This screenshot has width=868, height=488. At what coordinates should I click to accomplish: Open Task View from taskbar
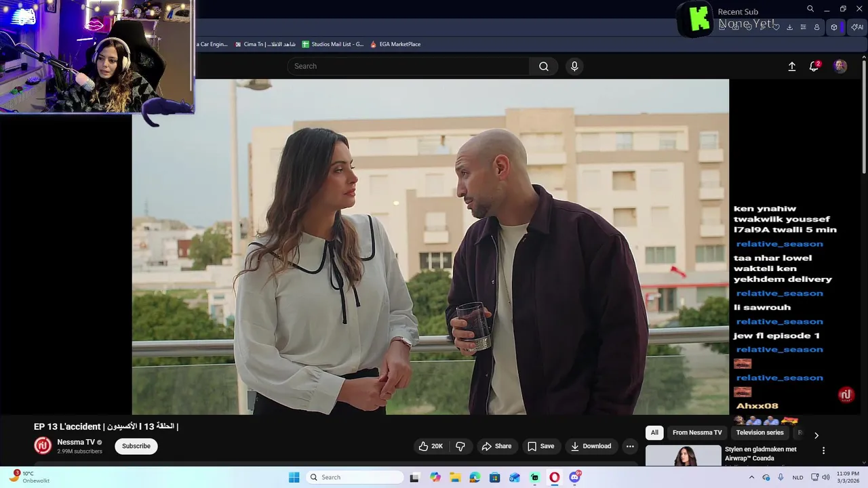point(414,477)
